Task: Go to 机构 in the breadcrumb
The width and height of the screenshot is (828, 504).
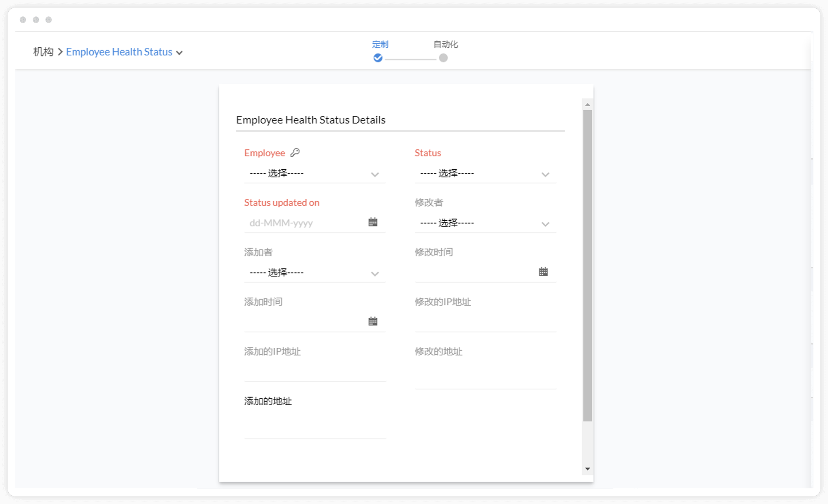Action: pos(43,52)
